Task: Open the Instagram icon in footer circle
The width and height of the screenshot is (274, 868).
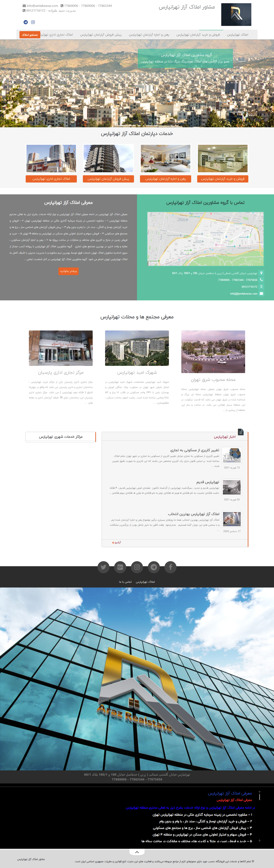Action: [137, 567]
